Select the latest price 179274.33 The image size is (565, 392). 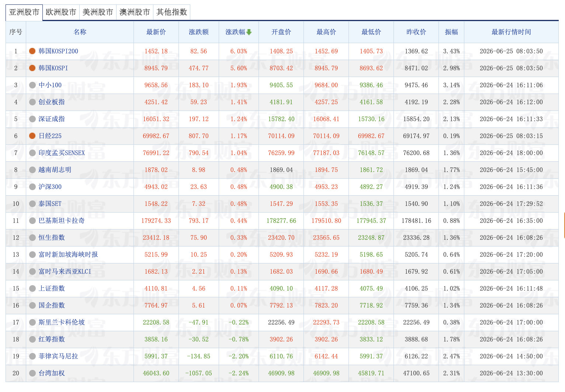[156, 221]
